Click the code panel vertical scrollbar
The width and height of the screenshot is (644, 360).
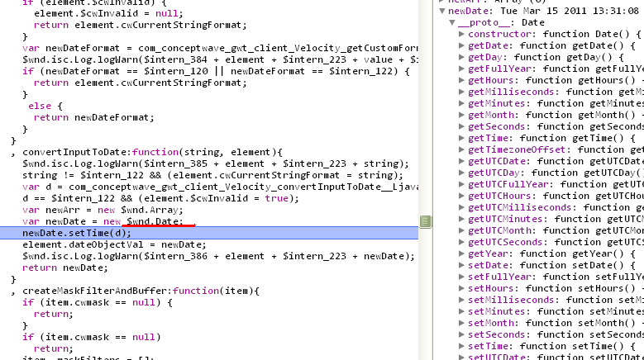(x=425, y=124)
